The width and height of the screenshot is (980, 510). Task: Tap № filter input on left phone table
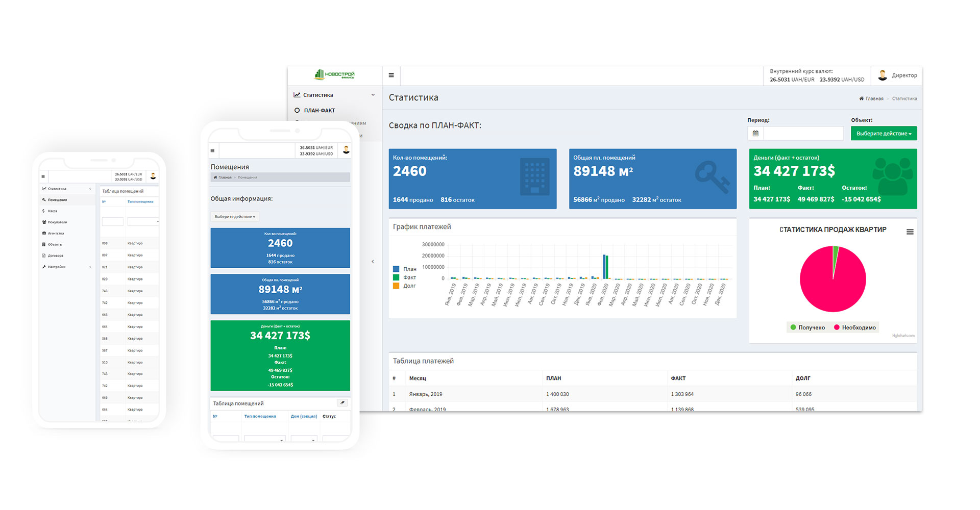coord(113,221)
